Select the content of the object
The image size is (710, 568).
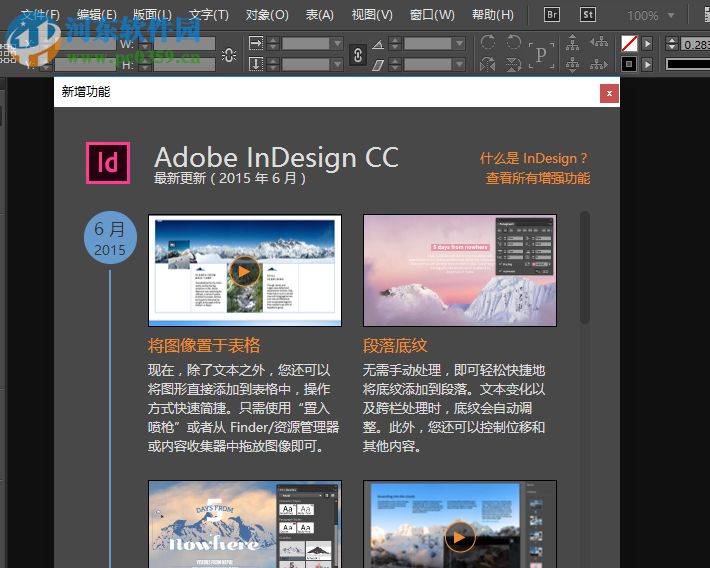point(572,64)
